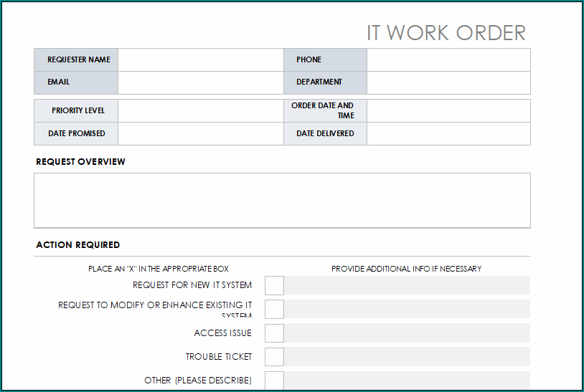Click the TROUBLE TICKET label
This screenshot has width=584, height=392.
click(x=219, y=357)
